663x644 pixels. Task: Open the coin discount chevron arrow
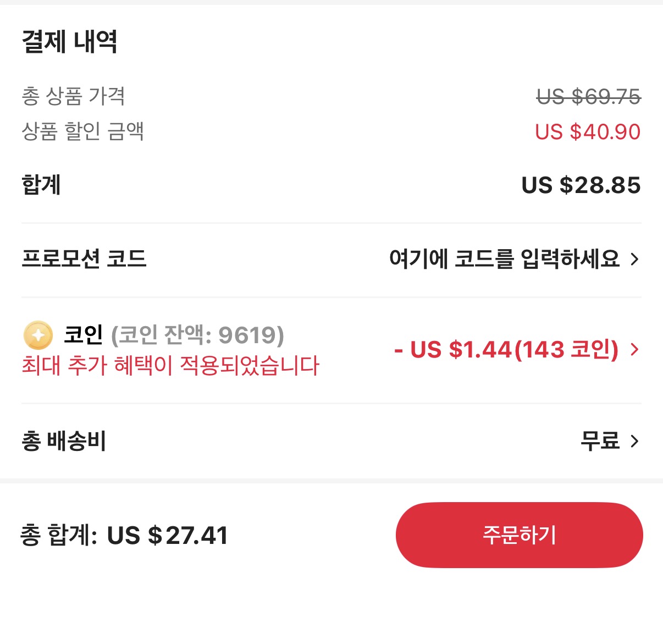[634, 349]
